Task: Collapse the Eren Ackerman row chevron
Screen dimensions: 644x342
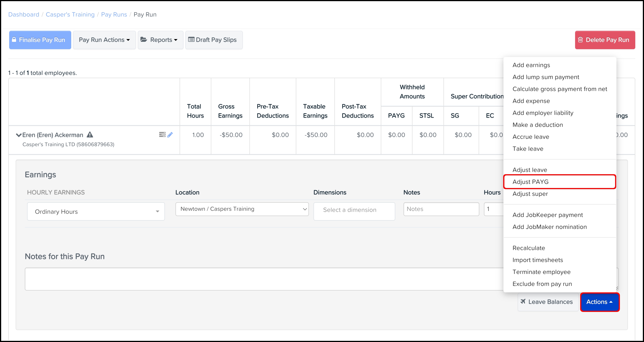Action: (x=19, y=135)
